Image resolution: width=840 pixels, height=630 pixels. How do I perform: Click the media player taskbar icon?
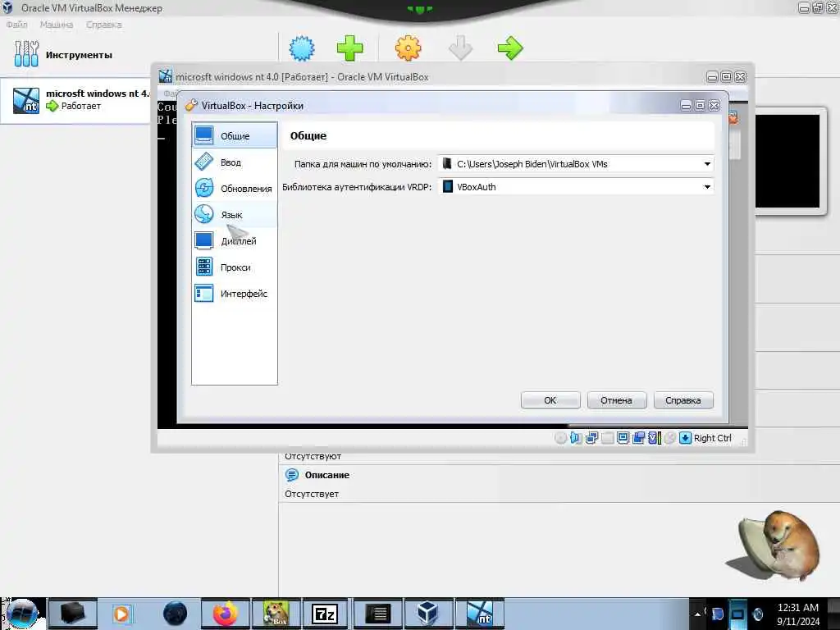click(x=121, y=614)
